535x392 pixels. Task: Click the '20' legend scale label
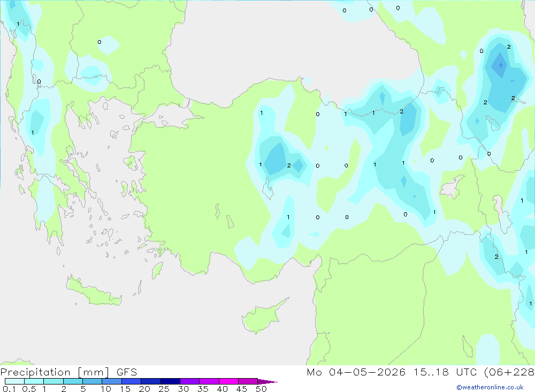144,389
